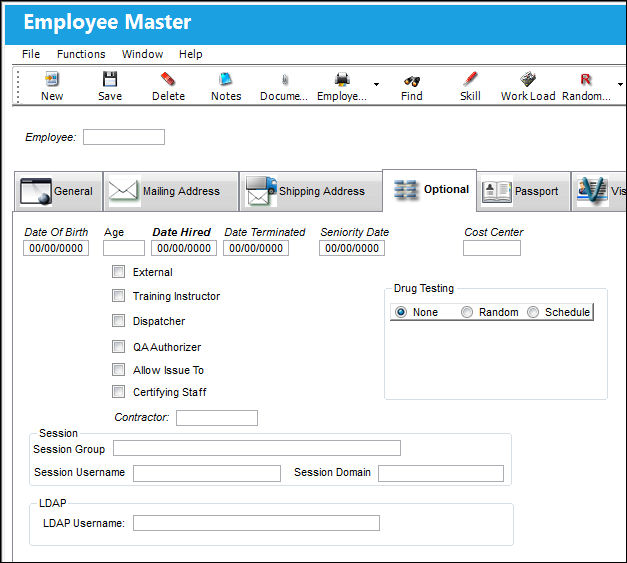627x563 pixels.
Task: Expand the Employee print dropdown arrow
Action: [x=376, y=84]
